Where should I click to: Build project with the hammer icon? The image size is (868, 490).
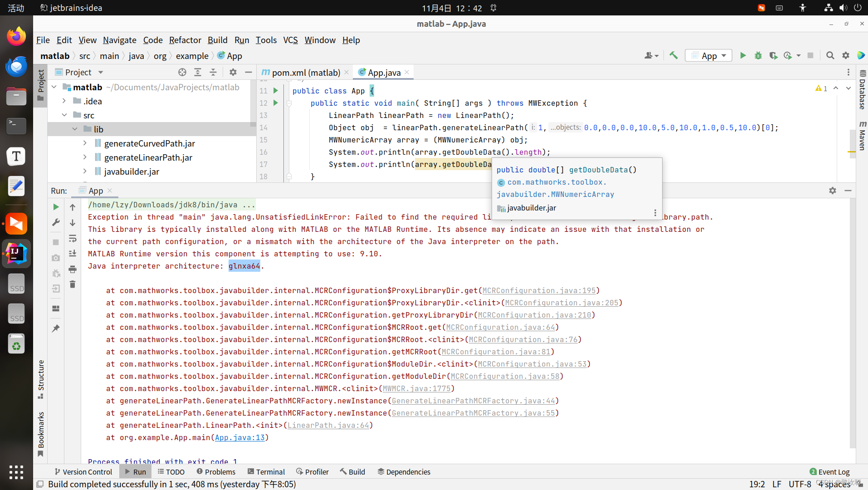pos(673,55)
